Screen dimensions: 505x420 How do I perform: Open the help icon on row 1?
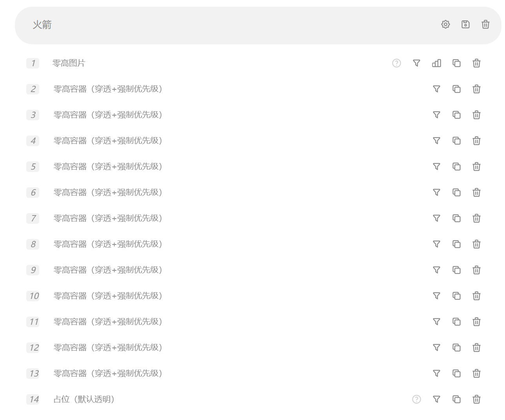click(x=396, y=63)
